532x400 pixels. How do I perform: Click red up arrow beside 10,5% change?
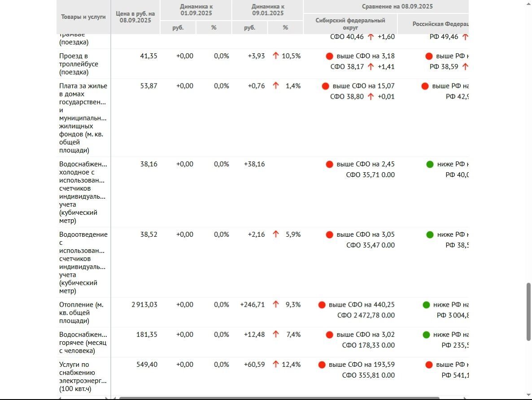click(276, 56)
